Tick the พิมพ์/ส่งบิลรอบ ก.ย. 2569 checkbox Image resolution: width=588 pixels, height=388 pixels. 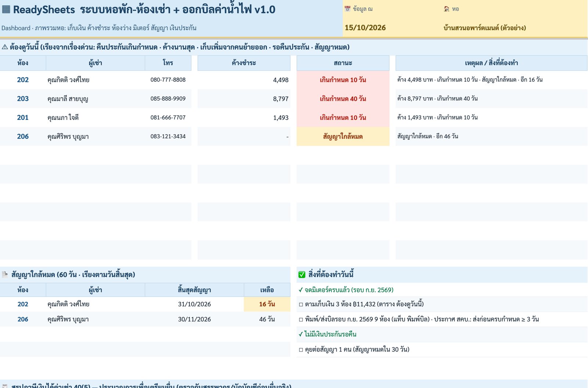click(301, 320)
